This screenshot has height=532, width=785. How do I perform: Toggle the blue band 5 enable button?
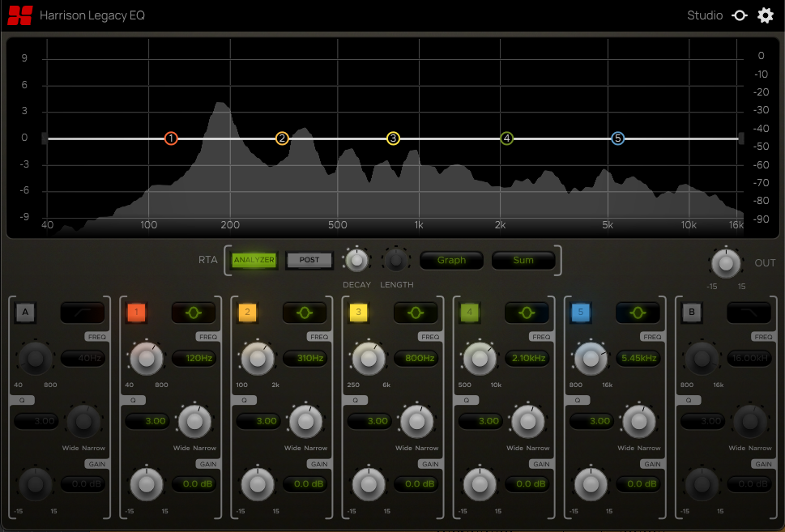point(581,313)
